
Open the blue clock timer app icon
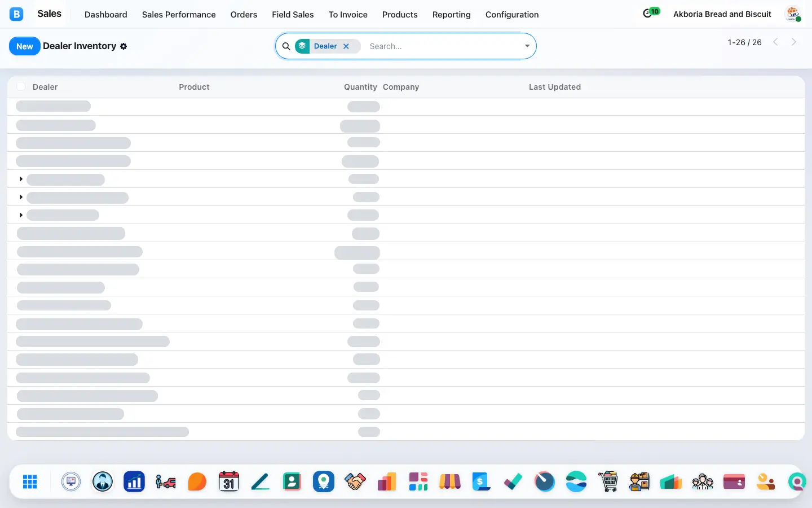point(545,481)
